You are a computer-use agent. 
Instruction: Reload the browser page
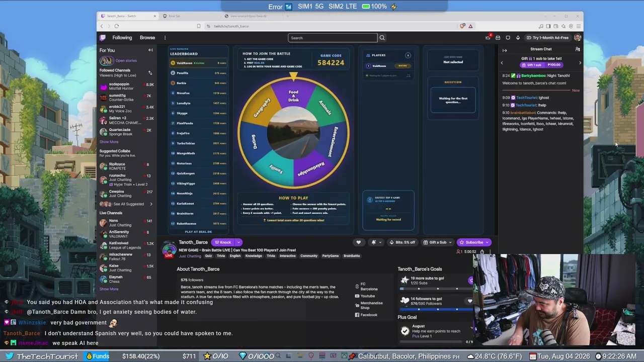[x=116, y=26]
